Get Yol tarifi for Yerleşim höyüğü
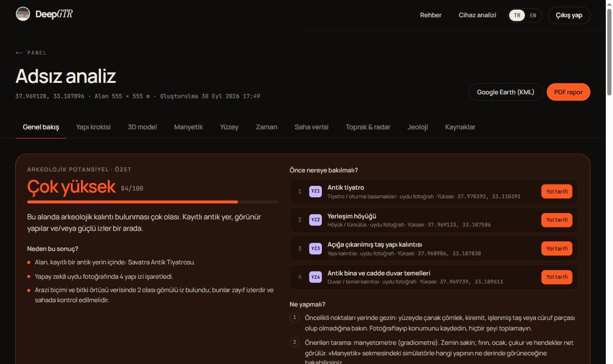Image resolution: width=613 pixels, height=364 pixels. 557,220
